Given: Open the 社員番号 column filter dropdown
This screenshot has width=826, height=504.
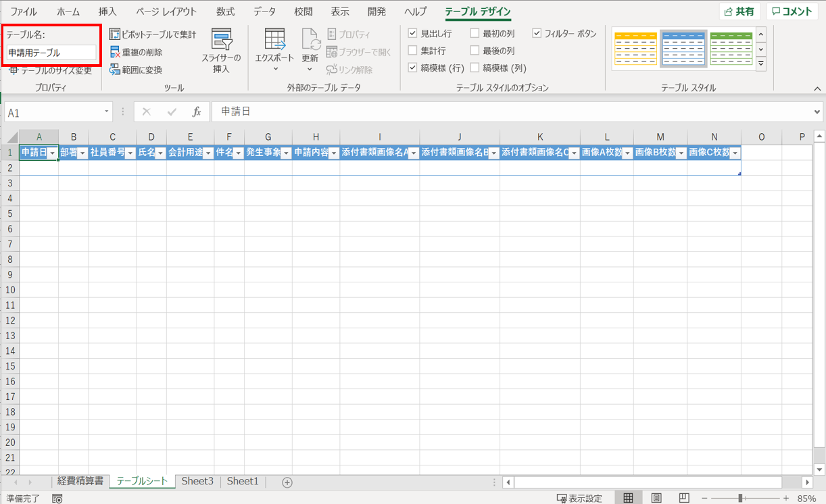Looking at the screenshot, I should pos(130,153).
